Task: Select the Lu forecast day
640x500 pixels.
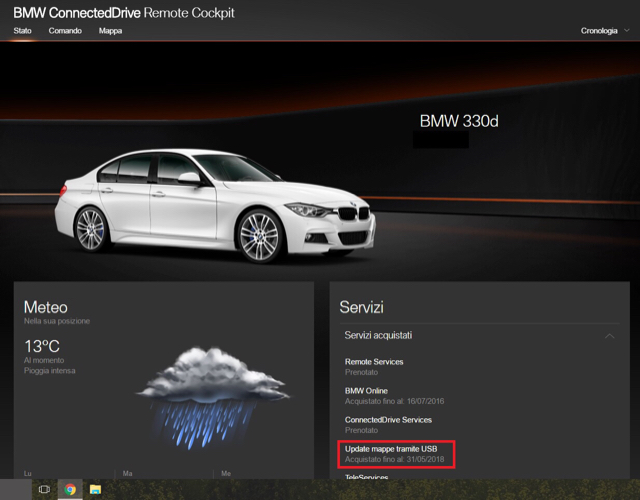Action: pos(27,473)
